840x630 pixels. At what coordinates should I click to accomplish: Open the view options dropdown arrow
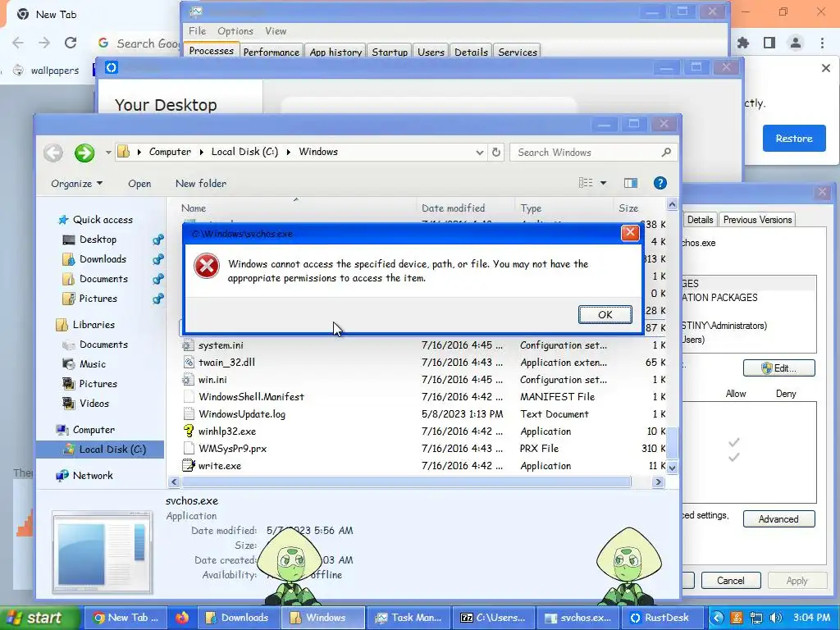pos(603,183)
